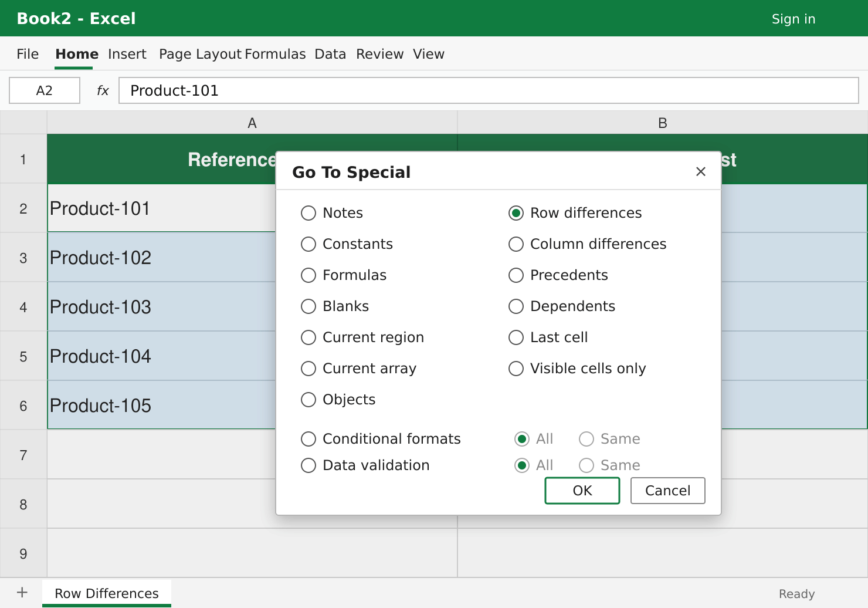Open the View tab
Screen dimensions: 868x608
coord(429,54)
